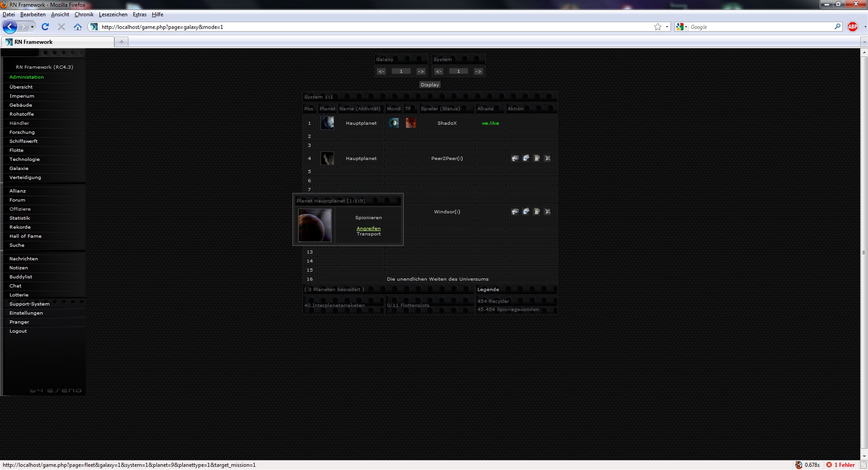Click the espionage action icon for Peer2Peer(i)

(x=515, y=158)
